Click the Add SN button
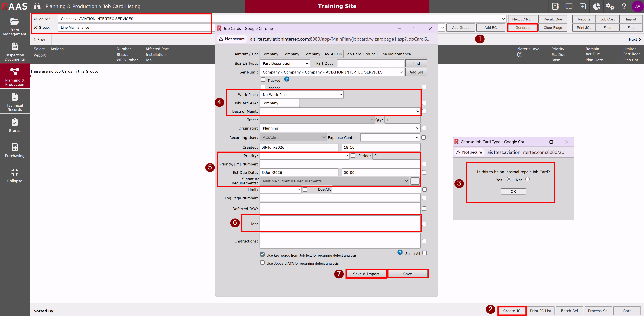This screenshot has width=644, height=316. pos(416,72)
